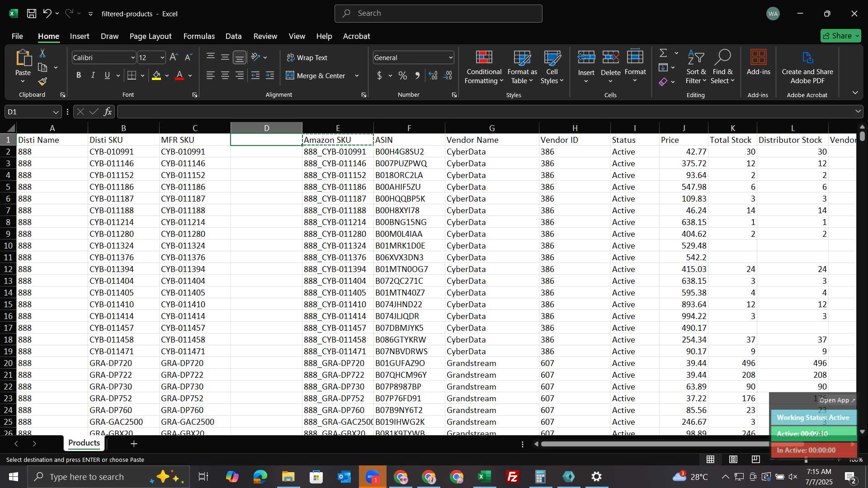Click the Format Painter brush icon

click(42, 82)
